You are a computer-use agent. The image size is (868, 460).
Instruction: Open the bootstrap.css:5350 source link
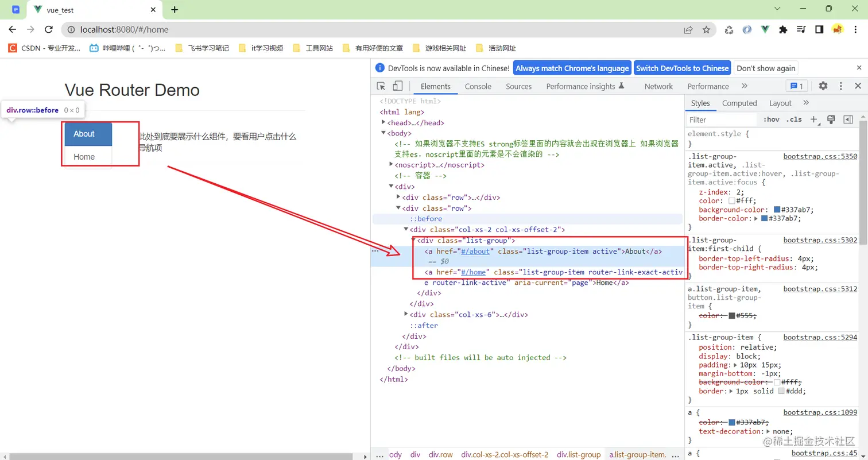(x=820, y=156)
